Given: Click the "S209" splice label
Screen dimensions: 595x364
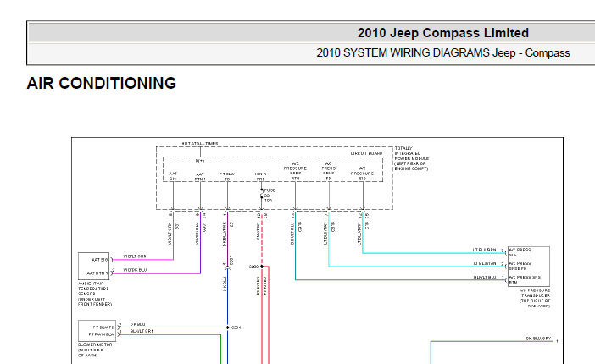Looking at the screenshot, I should point(253,267).
